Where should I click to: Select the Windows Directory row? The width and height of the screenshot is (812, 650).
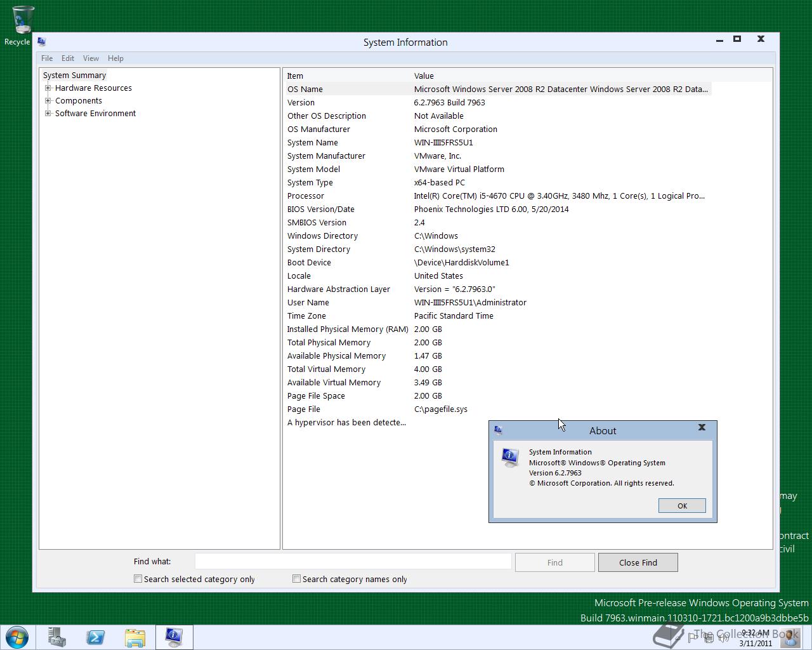pos(498,236)
